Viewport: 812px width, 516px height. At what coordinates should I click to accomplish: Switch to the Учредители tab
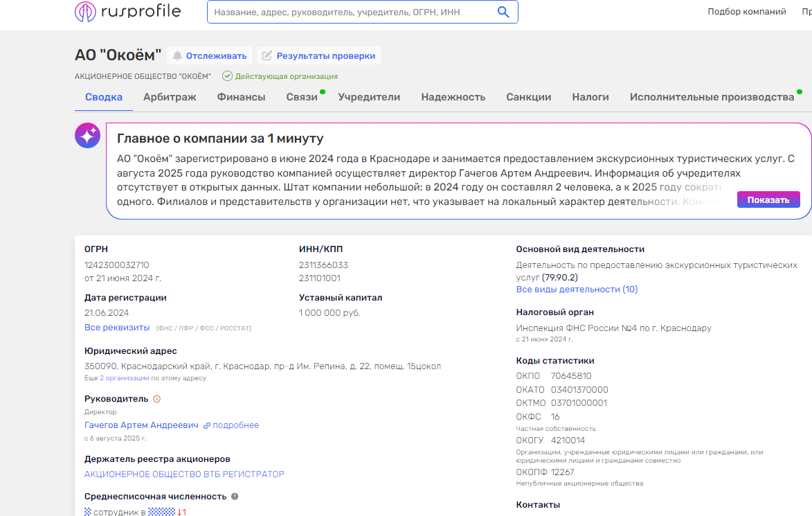click(369, 97)
